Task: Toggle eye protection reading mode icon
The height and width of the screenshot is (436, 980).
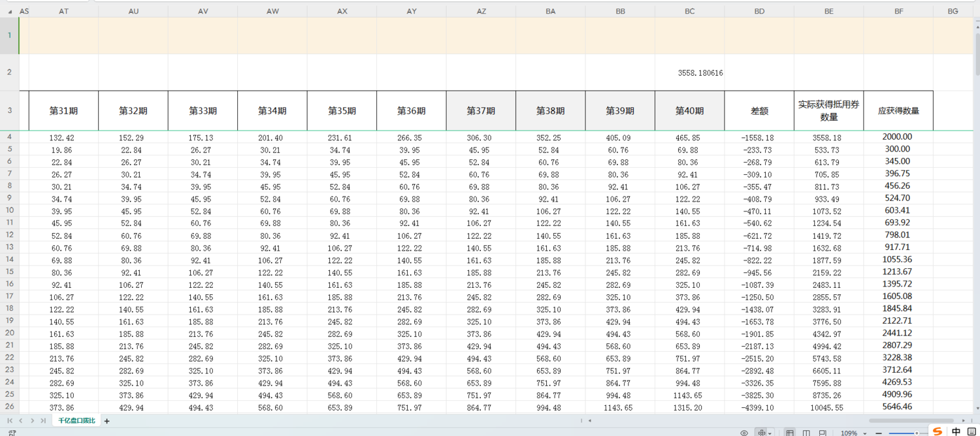Action: pyautogui.click(x=744, y=433)
